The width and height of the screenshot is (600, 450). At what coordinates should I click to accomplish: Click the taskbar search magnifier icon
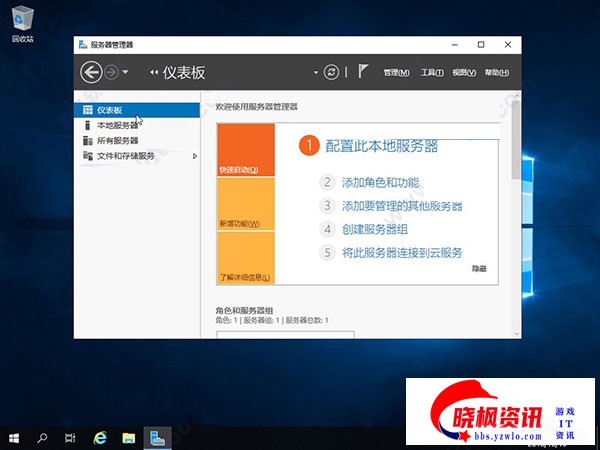click(x=42, y=438)
